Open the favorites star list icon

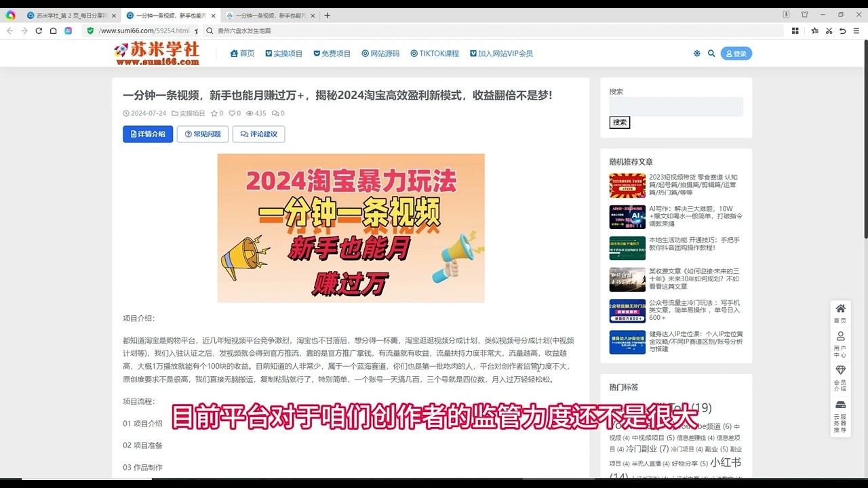click(815, 30)
